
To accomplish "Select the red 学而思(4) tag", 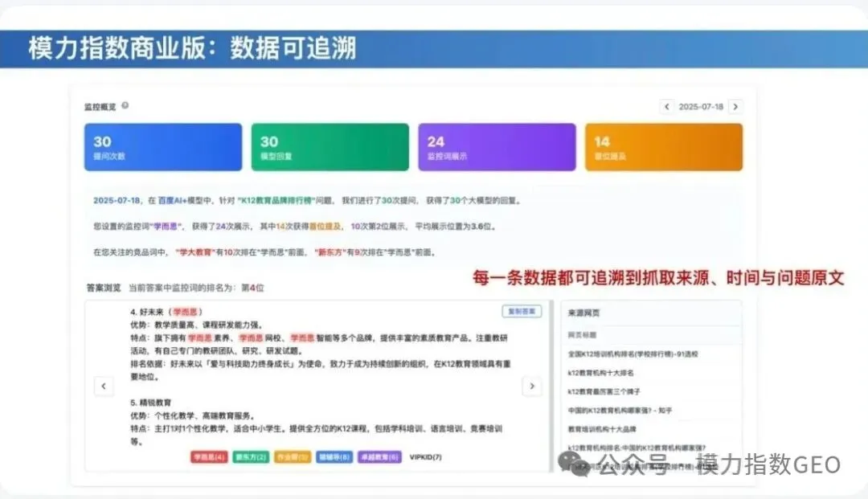I will point(209,457).
